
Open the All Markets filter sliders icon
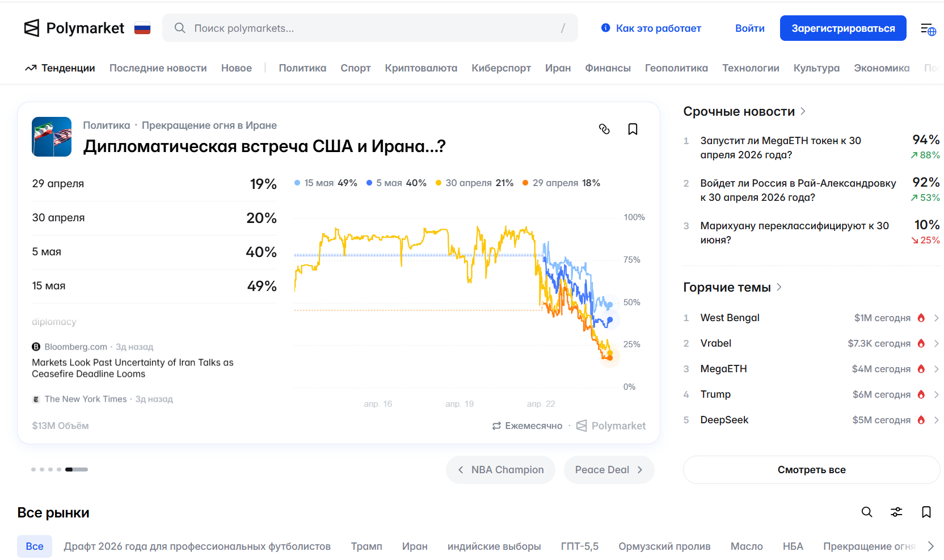[896, 512]
